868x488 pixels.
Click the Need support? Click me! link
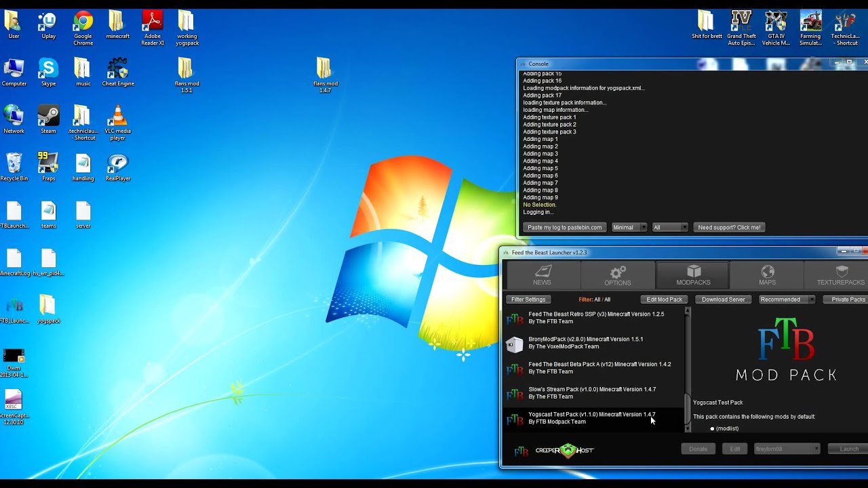(x=729, y=227)
